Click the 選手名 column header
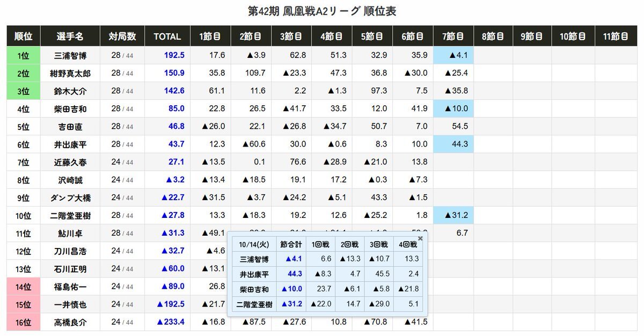Screen dimensions: 644x336 70,36
